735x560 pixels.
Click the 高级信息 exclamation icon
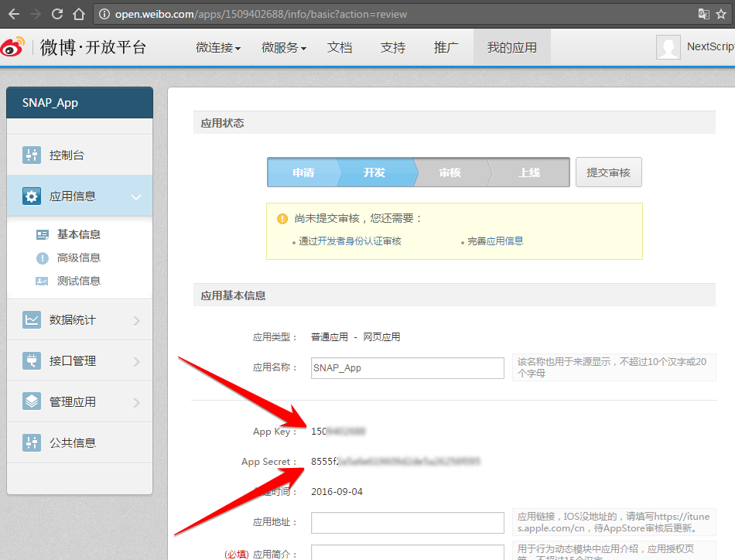pyautogui.click(x=43, y=258)
